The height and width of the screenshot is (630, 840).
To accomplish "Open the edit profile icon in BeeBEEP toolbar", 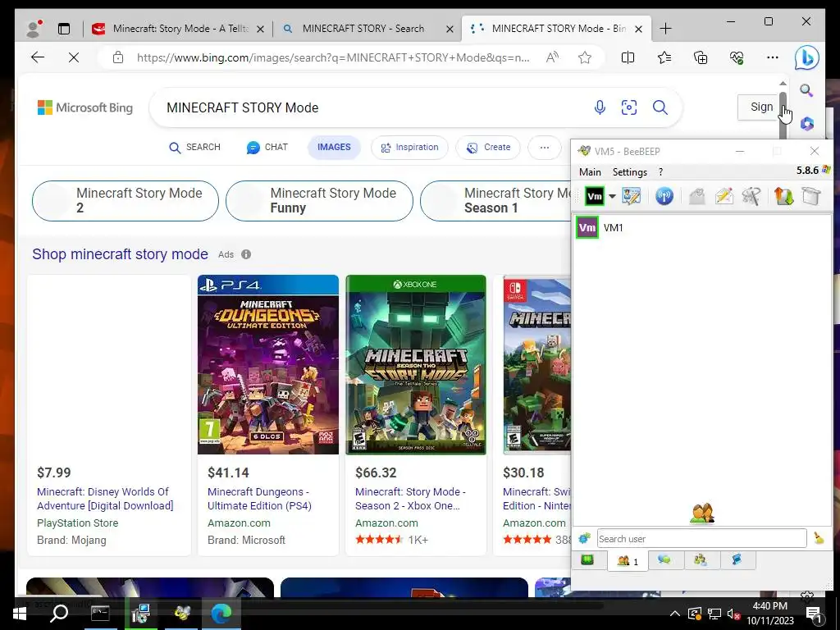I will pos(631,196).
